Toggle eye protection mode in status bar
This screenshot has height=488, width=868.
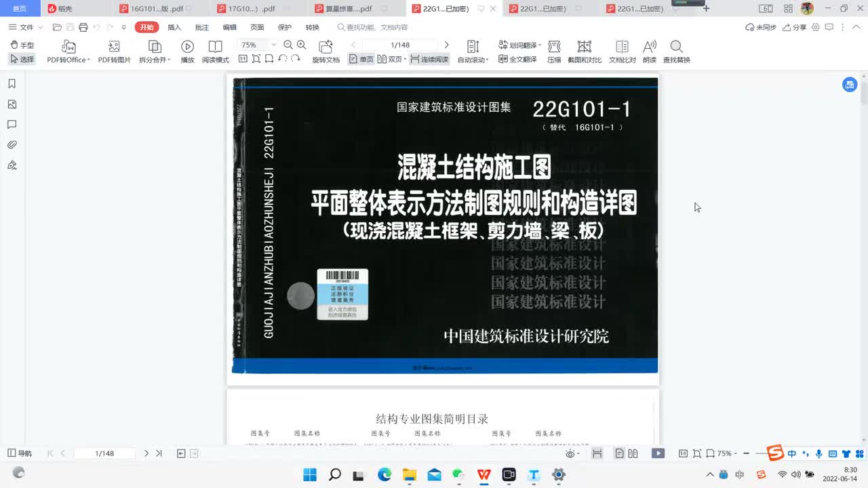(572, 453)
